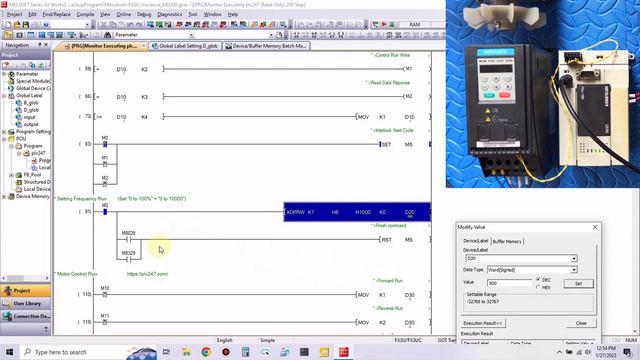Select the plc247 program tree item
Viewport: 640px width, 360px height.
38,153
